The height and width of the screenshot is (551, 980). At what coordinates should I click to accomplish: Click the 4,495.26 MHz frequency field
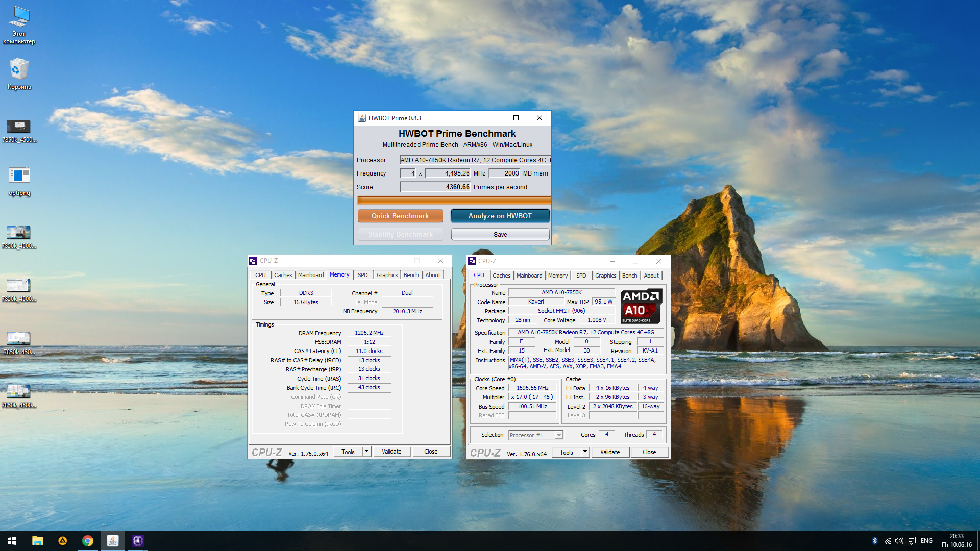(x=448, y=173)
